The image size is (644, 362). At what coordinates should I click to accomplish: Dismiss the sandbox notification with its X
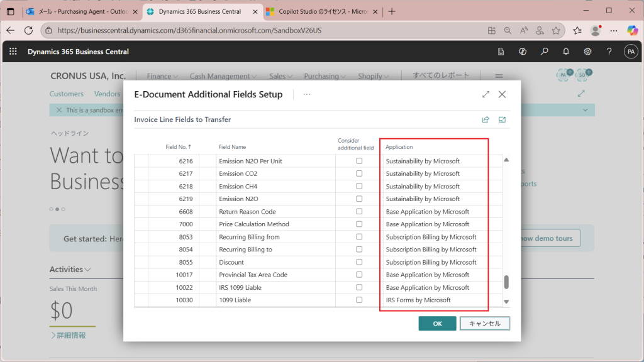tap(58, 110)
